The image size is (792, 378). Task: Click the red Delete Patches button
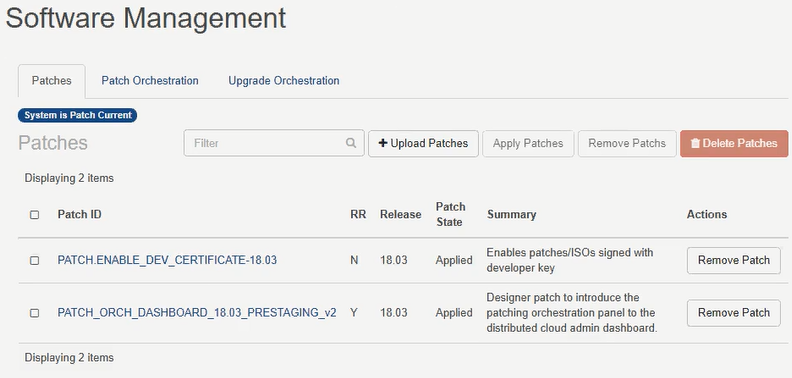point(734,144)
